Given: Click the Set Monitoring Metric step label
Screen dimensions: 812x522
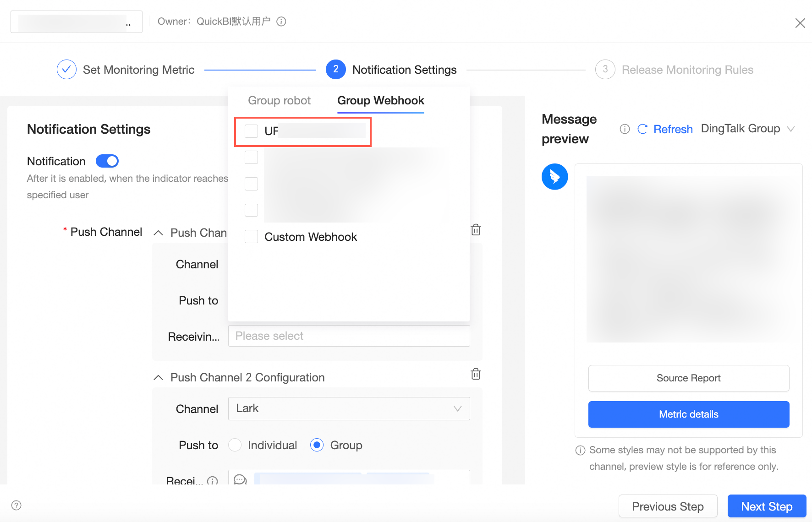Looking at the screenshot, I should 139,70.
